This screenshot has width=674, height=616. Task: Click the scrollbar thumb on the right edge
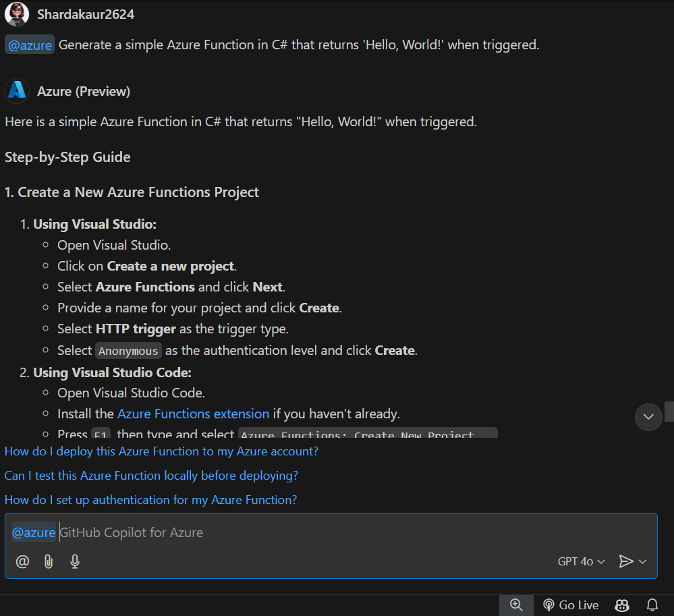(669, 412)
